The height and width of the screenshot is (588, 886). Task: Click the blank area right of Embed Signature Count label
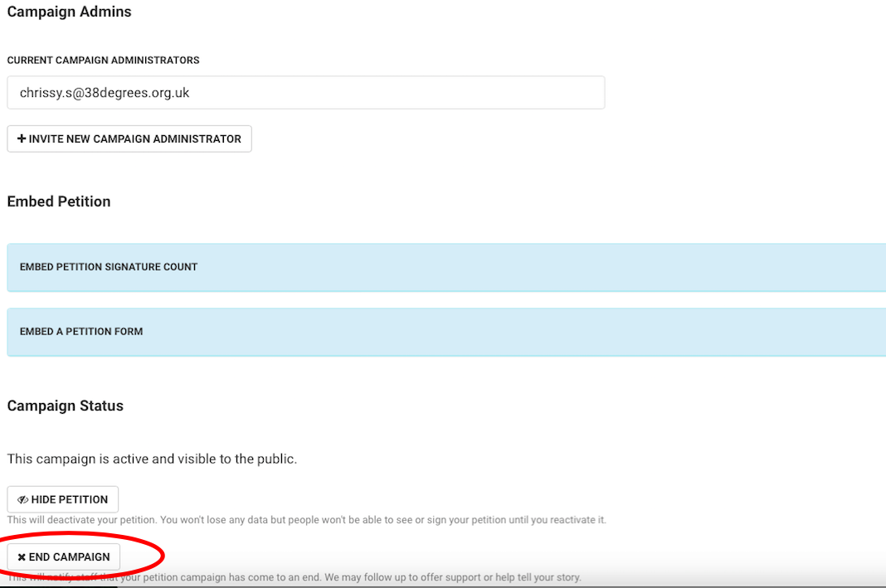coord(539,267)
